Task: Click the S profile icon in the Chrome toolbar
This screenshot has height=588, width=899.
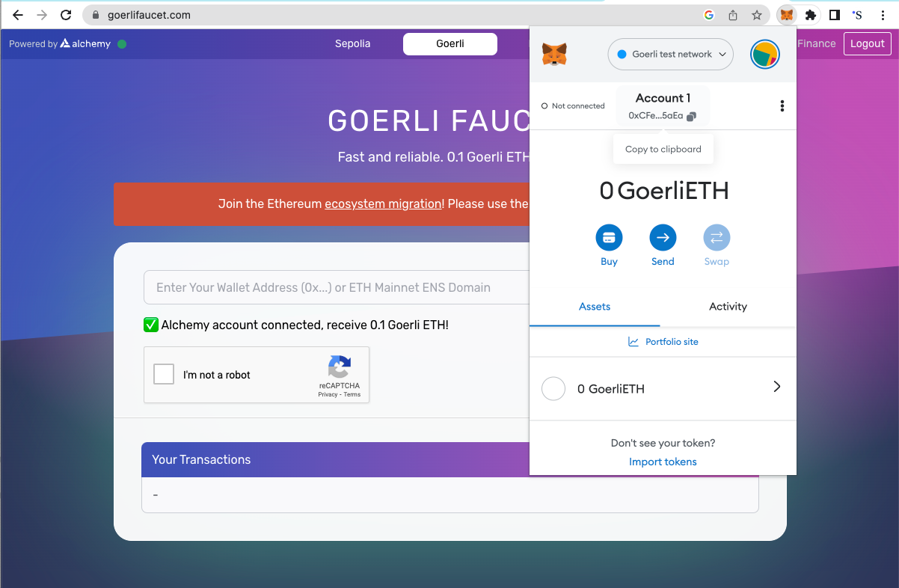Action: click(857, 15)
